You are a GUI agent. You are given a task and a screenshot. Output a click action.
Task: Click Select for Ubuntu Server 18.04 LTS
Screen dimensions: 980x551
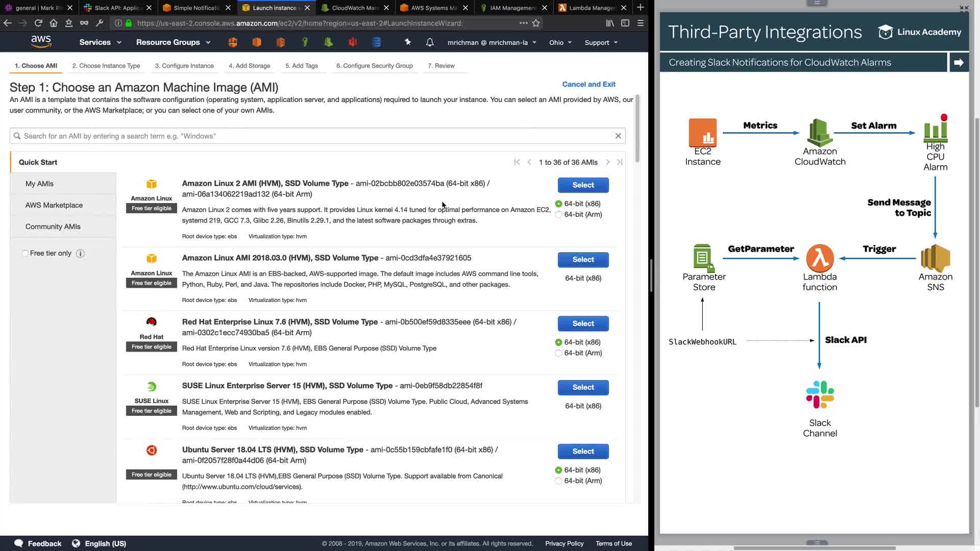(583, 452)
